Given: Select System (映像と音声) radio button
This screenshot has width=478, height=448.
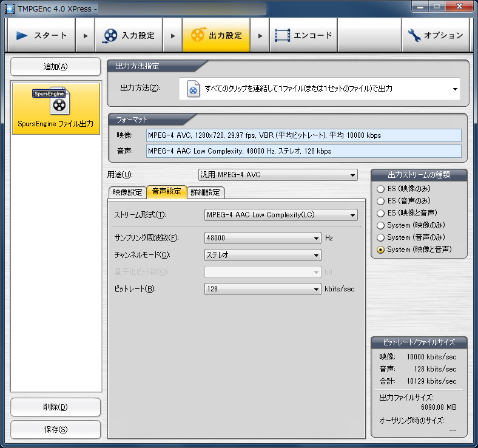Looking at the screenshot, I should (x=380, y=249).
